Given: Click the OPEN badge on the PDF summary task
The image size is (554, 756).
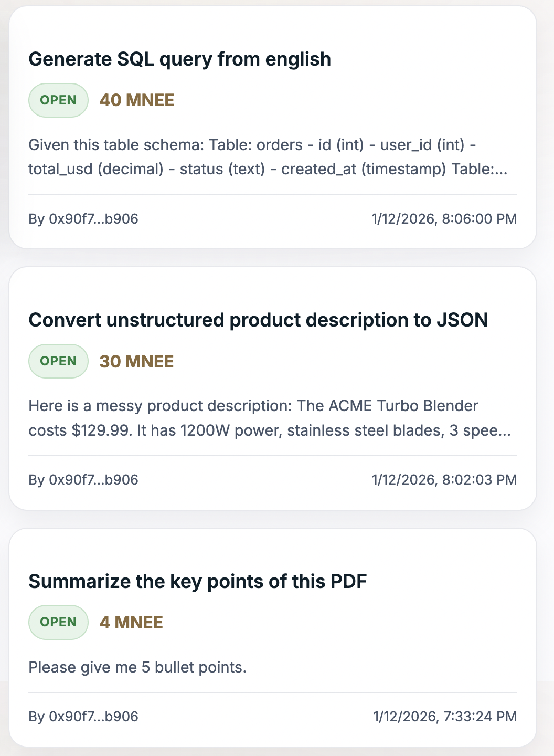Looking at the screenshot, I should 58,622.
